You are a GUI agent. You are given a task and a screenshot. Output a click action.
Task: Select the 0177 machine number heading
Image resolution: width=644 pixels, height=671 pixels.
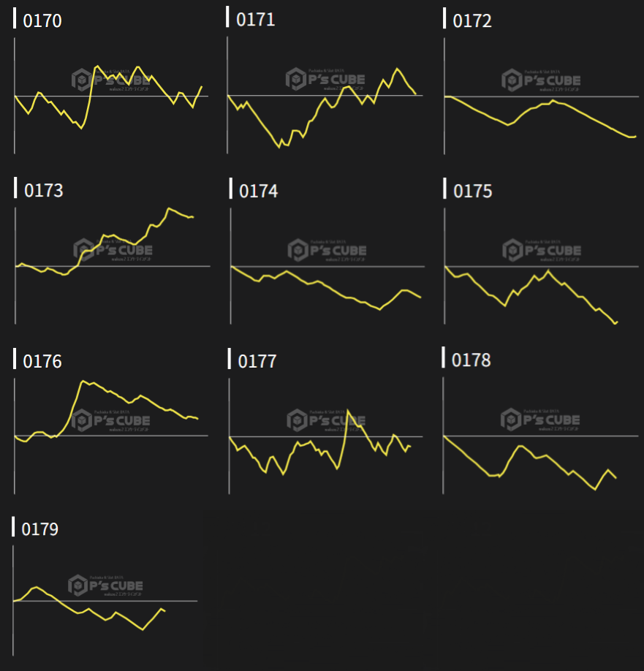[x=257, y=361]
